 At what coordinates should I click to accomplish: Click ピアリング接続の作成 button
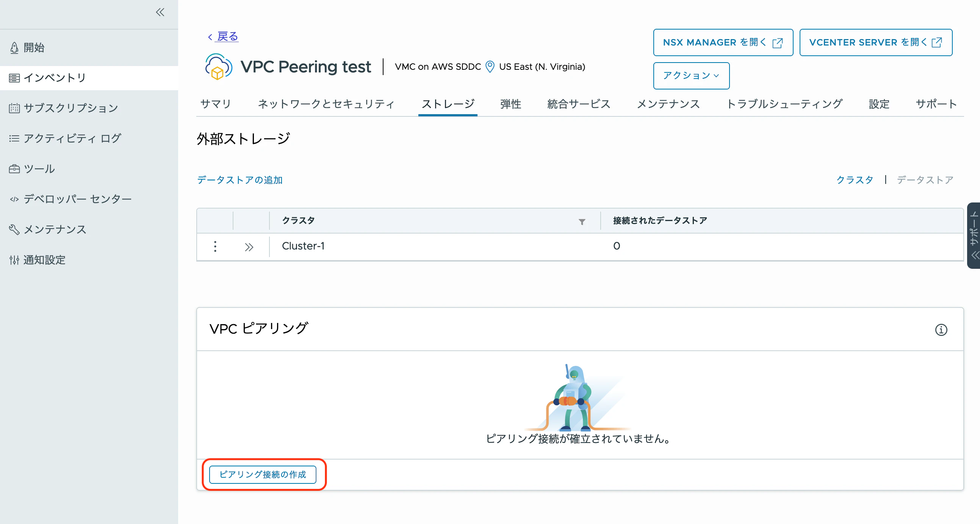(263, 474)
